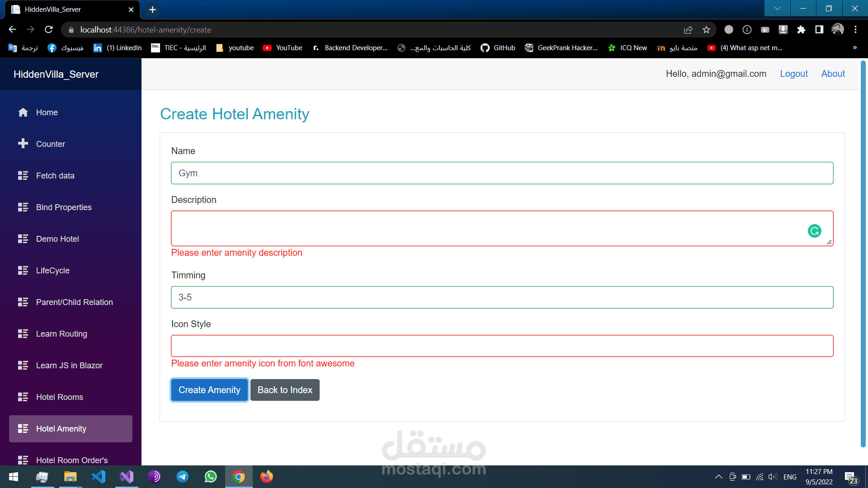This screenshot has width=868, height=488.
Task: Click the Create Amenity button
Action: [209, 390]
